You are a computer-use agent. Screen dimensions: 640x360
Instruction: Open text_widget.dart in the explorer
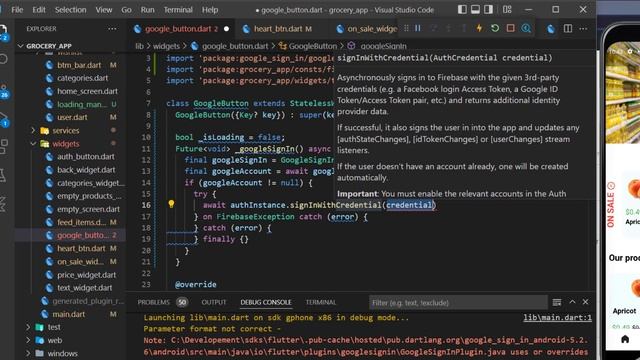[x=84, y=288]
